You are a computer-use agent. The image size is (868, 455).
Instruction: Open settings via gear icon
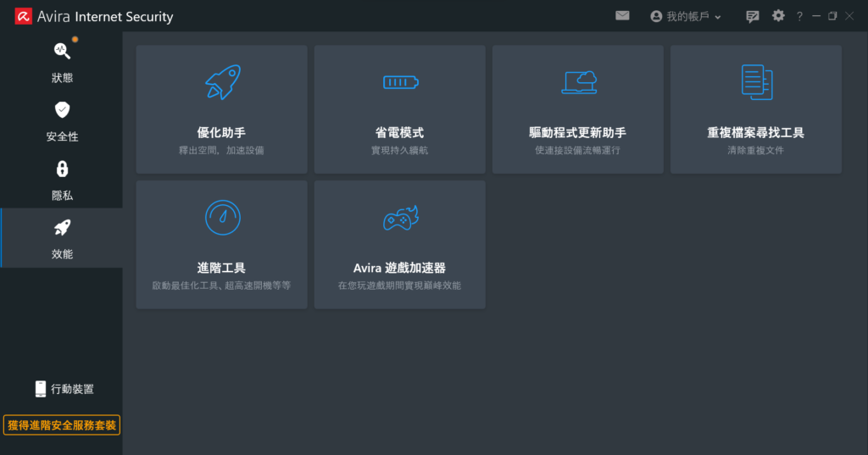pyautogui.click(x=778, y=15)
